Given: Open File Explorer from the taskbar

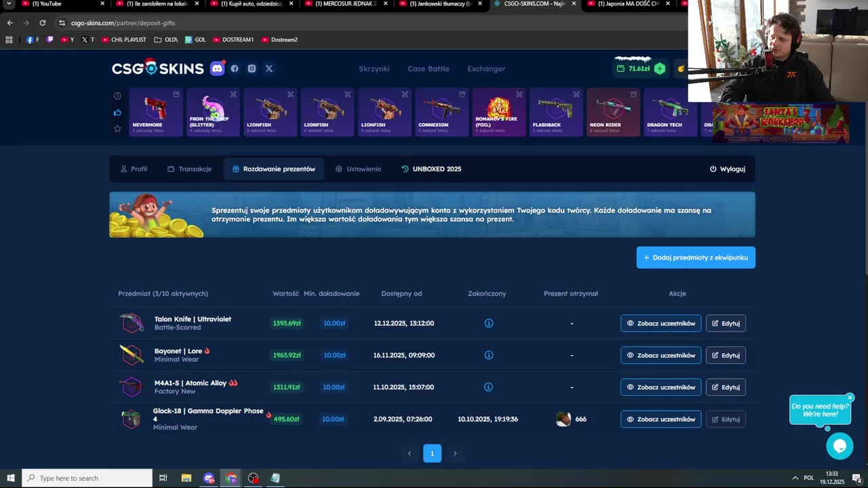Looking at the screenshot, I should point(186,478).
